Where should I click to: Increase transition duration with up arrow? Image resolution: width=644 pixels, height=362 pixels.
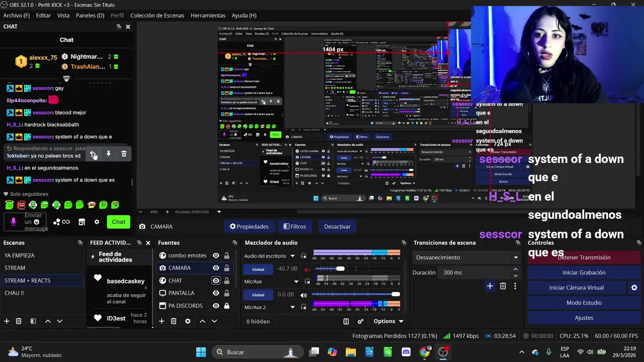click(515, 269)
